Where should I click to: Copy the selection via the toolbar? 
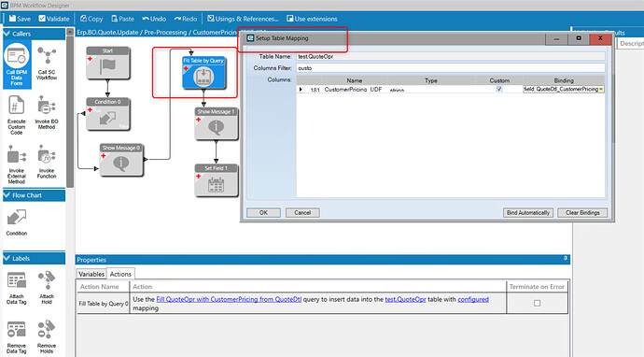[91, 19]
